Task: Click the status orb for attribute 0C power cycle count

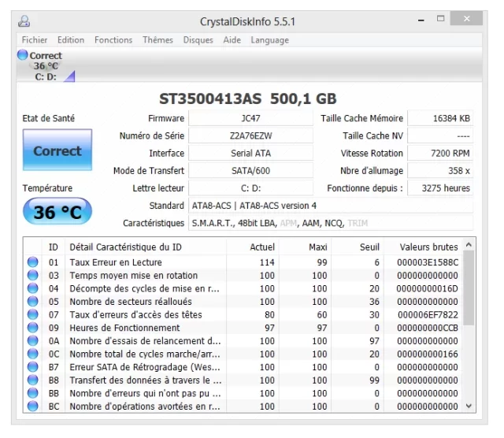Action: (33, 354)
